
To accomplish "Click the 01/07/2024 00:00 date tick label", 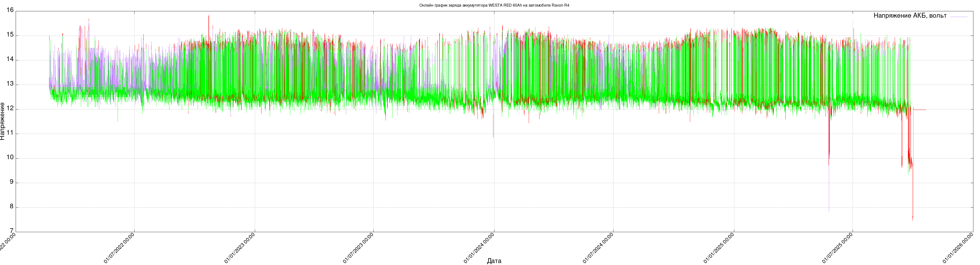I will point(599,248).
